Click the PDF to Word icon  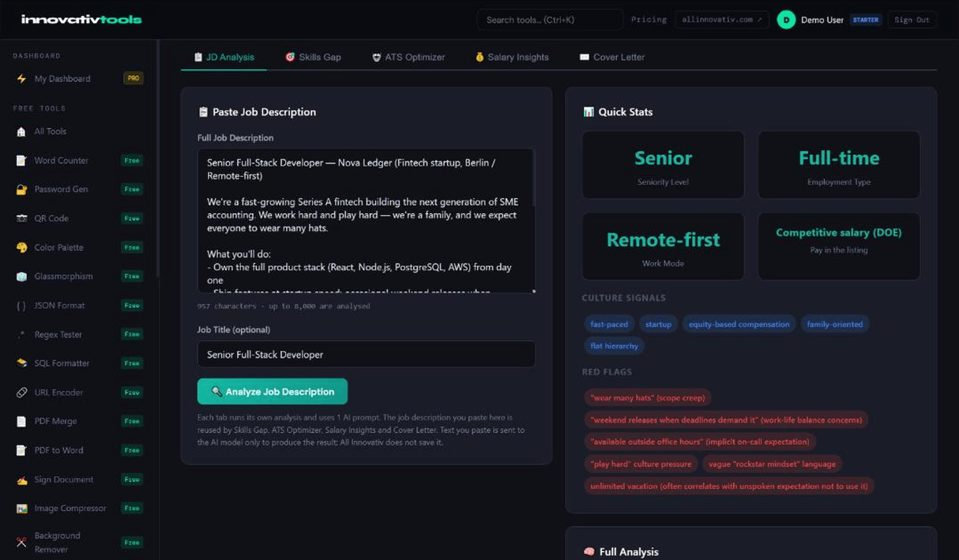(x=21, y=450)
